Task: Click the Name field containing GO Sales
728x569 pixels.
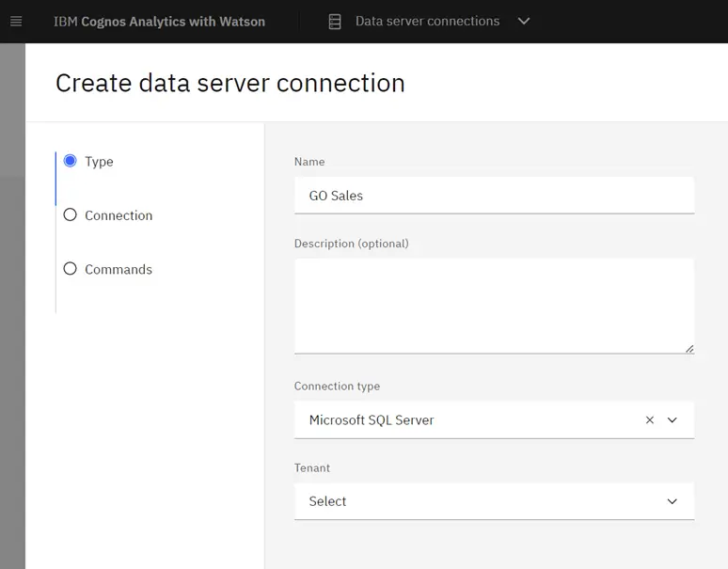Action: (x=494, y=196)
